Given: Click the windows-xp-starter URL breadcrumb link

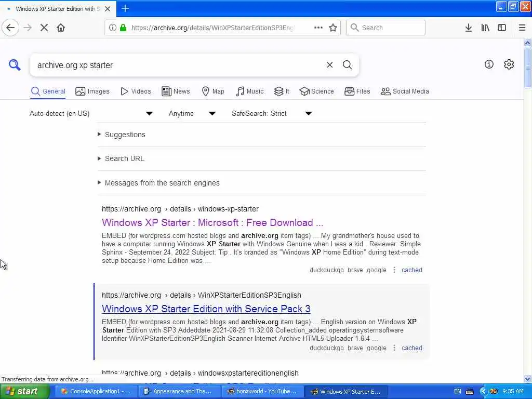Looking at the screenshot, I should (x=180, y=209).
